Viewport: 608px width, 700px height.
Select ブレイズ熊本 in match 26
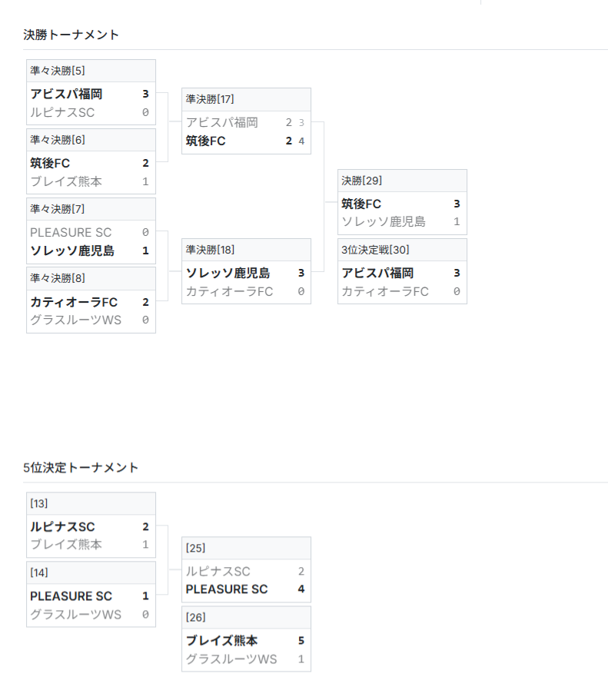[222, 640]
